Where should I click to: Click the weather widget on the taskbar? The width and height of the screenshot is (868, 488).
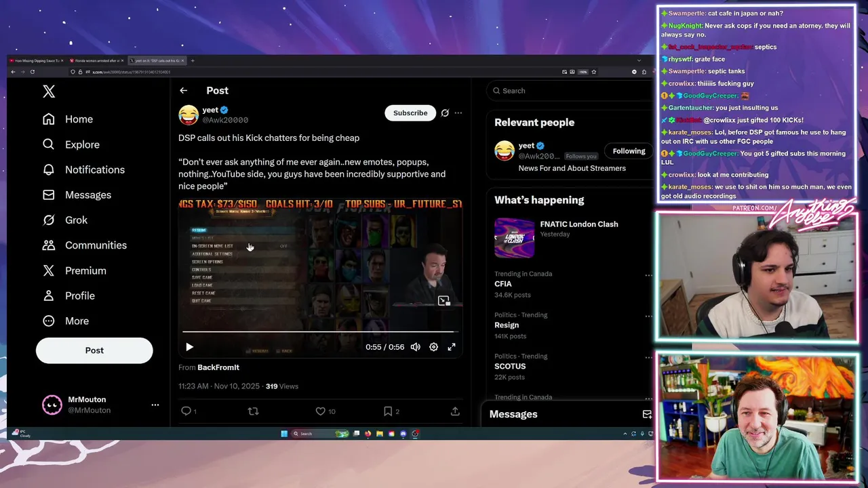(x=20, y=433)
